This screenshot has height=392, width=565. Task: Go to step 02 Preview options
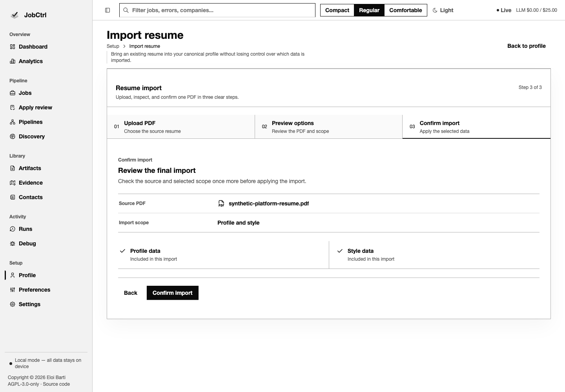pos(329,127)
